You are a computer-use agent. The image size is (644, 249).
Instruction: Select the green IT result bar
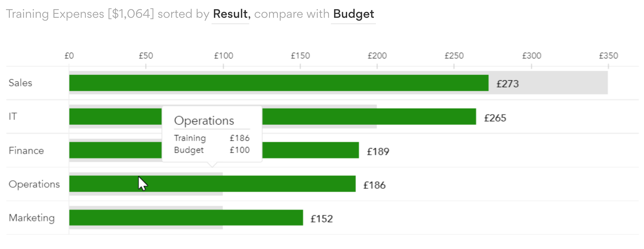coord(367,117)
